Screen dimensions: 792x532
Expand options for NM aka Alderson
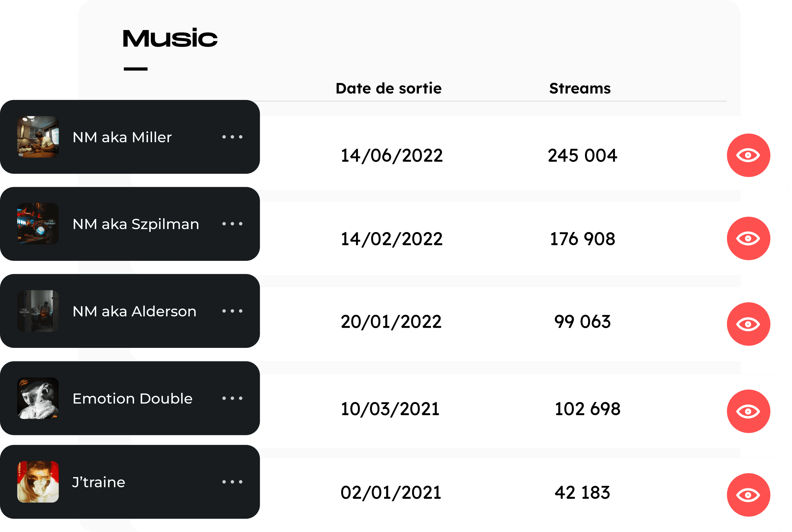[232, 311]
